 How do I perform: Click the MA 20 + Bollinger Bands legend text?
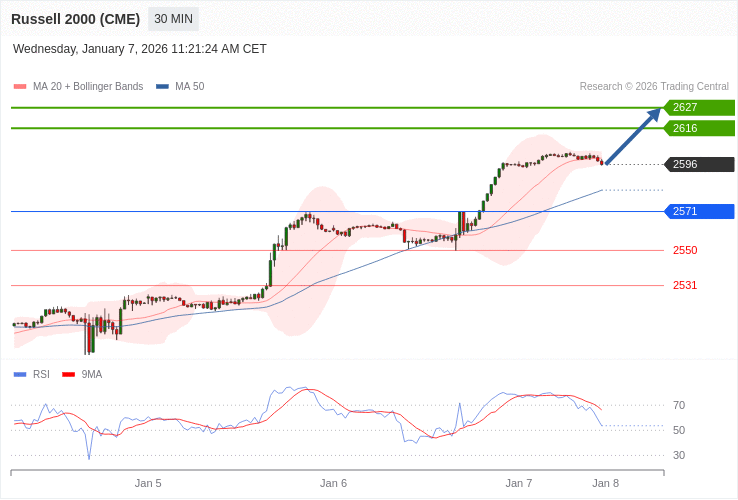(88, 87)
